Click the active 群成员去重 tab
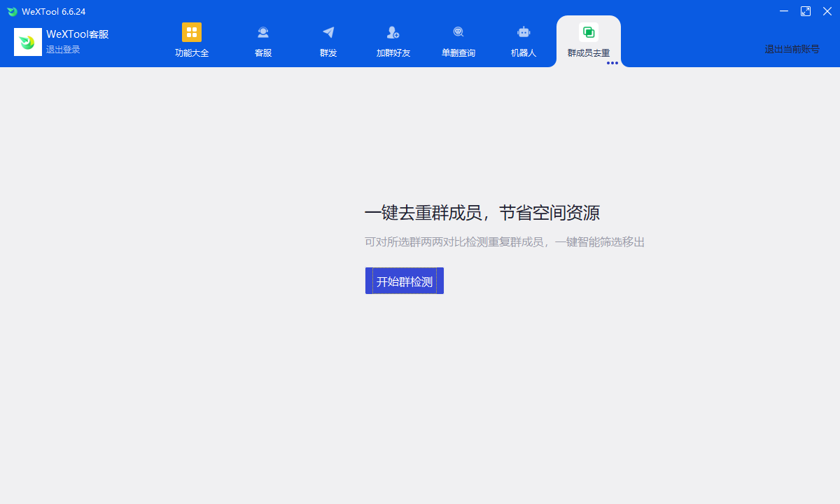This screenshot has height=504, width=840. pyautogui.click(x=589, y=41)
